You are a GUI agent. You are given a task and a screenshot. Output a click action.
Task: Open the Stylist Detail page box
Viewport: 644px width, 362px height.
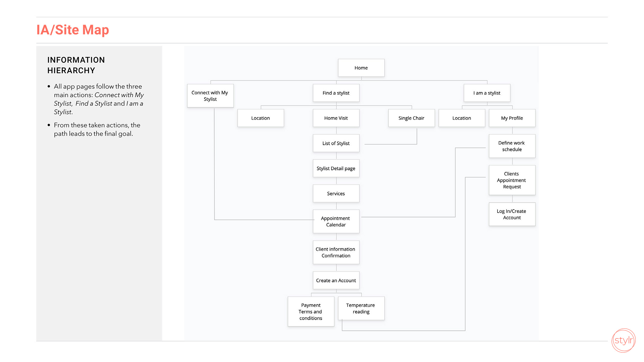click(336, 168)
